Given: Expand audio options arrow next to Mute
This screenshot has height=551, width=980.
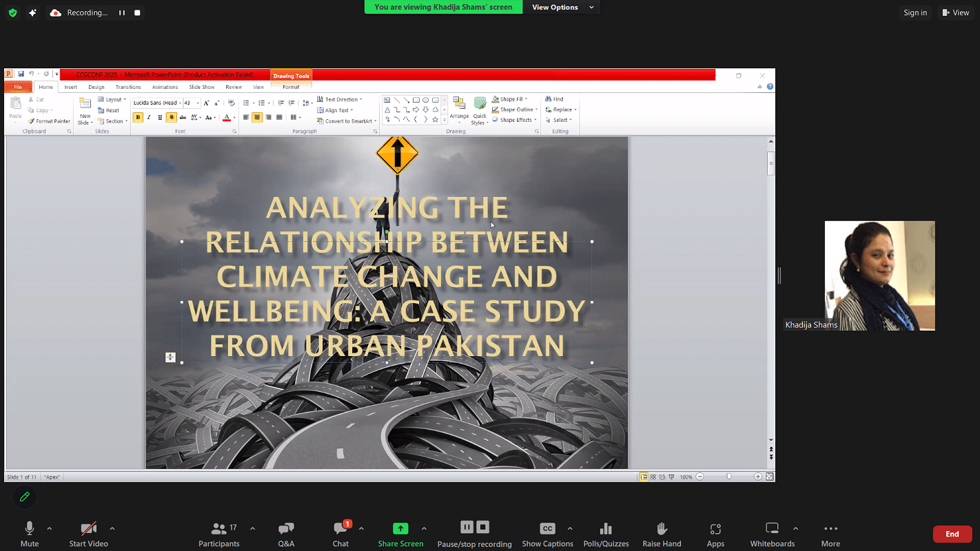Looking at the screenshot, I should tap(49, 528).
